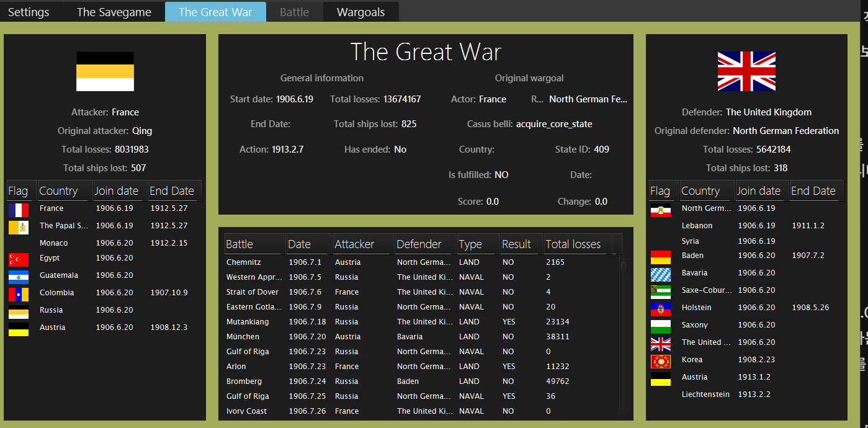The image size is (868, 428).
Task: Click the Bavaria flag icon
Action: click(661, 275)
